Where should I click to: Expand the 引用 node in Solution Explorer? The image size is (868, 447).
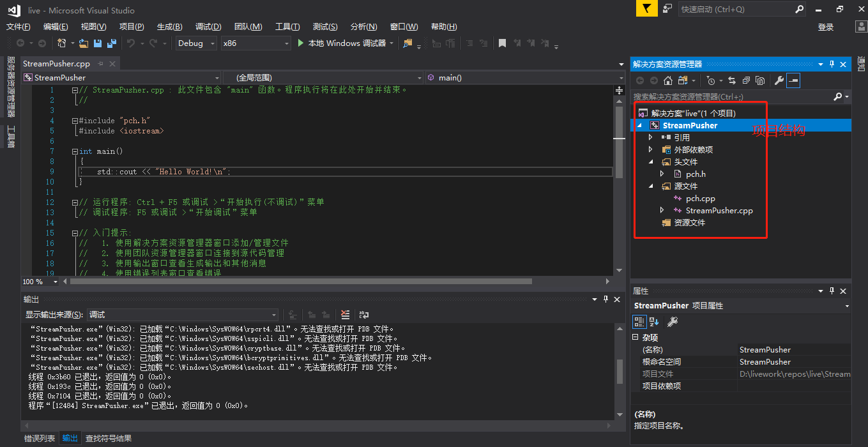pyautogui.click(x=651, y=137)
